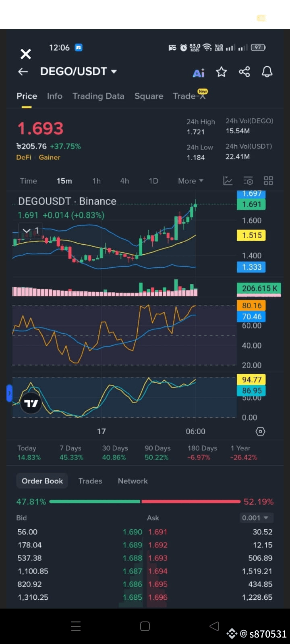Click the 1.515 yellow price label
Screen dimensions: 290x644
(251, 235)
